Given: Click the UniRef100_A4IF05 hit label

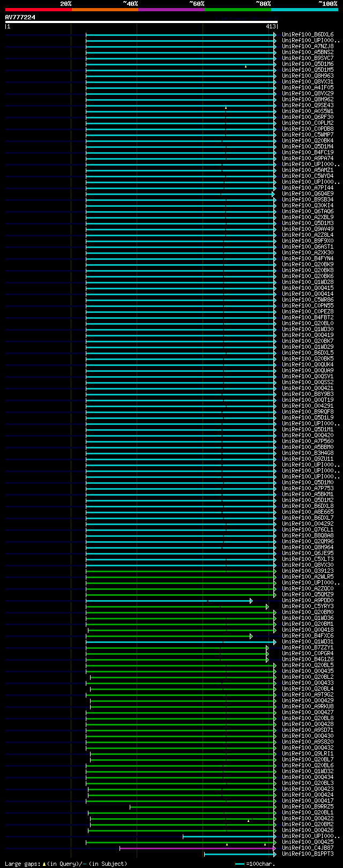Looking at the screenshot, I should pos(308,88).
